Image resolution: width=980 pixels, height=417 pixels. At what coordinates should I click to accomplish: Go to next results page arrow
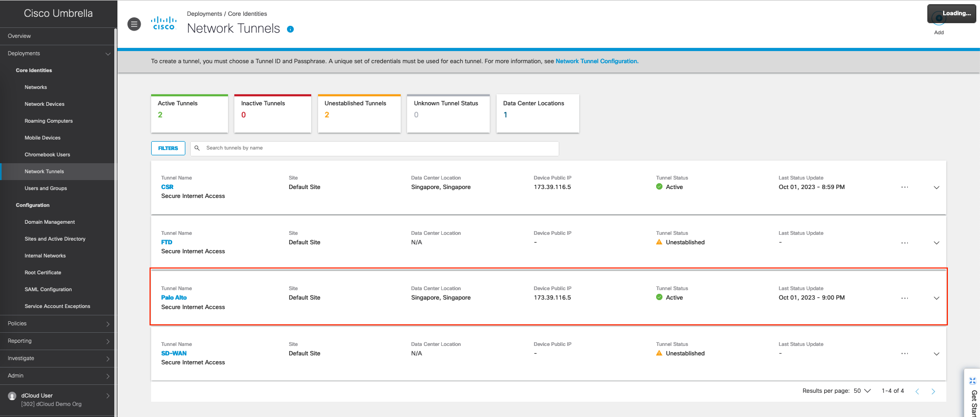pos(933,391)
